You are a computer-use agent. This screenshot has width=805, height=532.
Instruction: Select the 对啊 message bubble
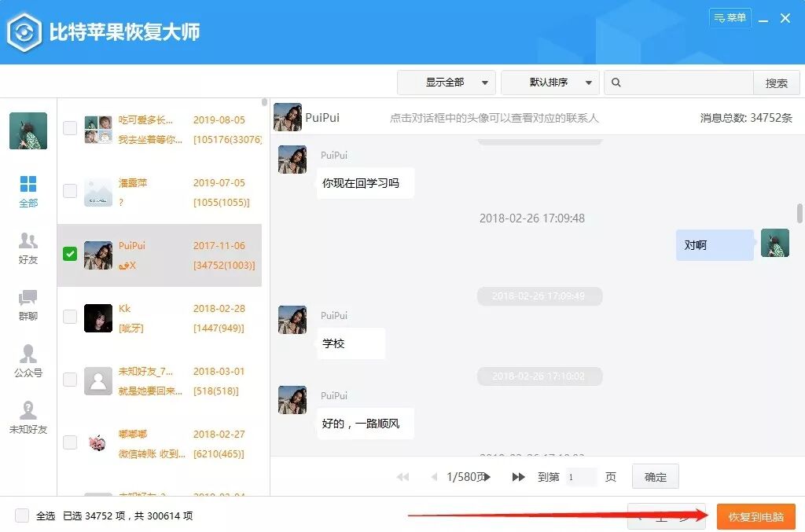tap(715, 245)
